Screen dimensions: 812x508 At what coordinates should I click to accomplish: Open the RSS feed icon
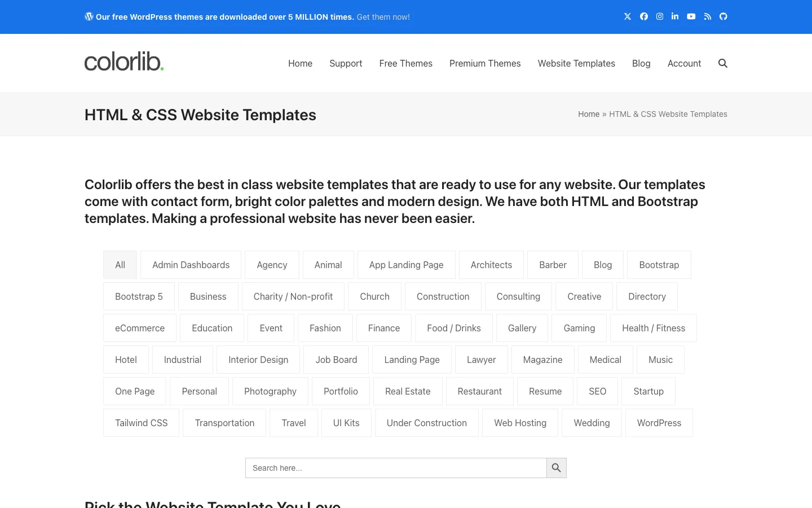coord(708,16)
